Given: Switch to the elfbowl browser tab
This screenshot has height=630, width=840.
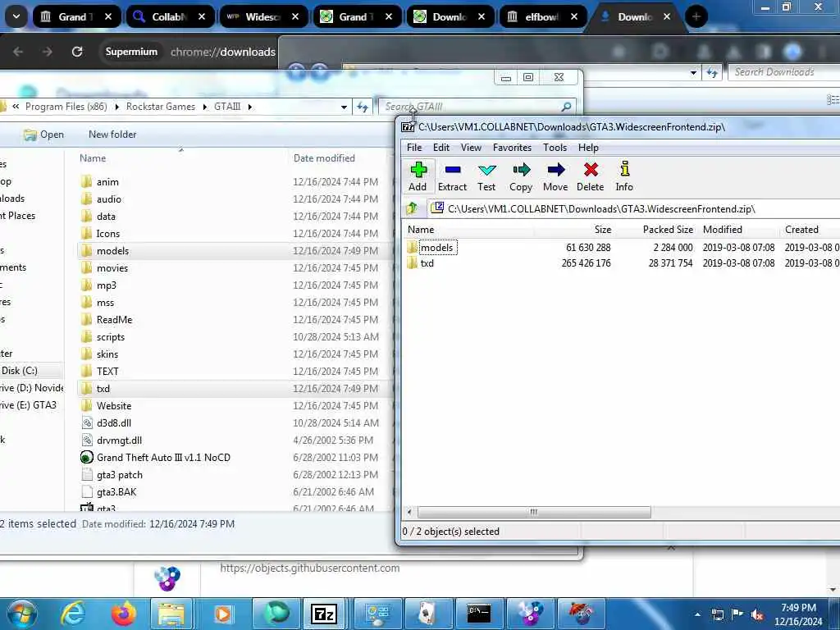Looking at the screenshot, I should (542, 16).
